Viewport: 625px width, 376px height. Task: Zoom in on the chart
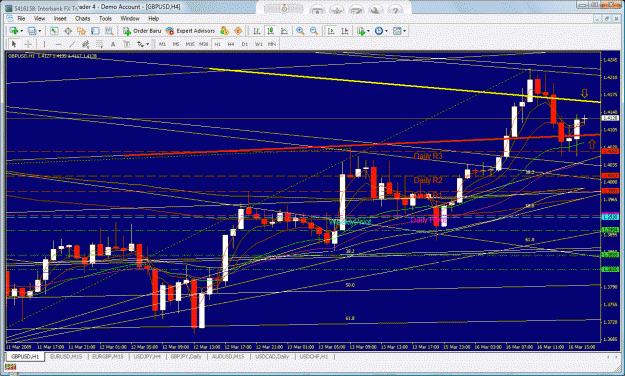click(300, 31)
